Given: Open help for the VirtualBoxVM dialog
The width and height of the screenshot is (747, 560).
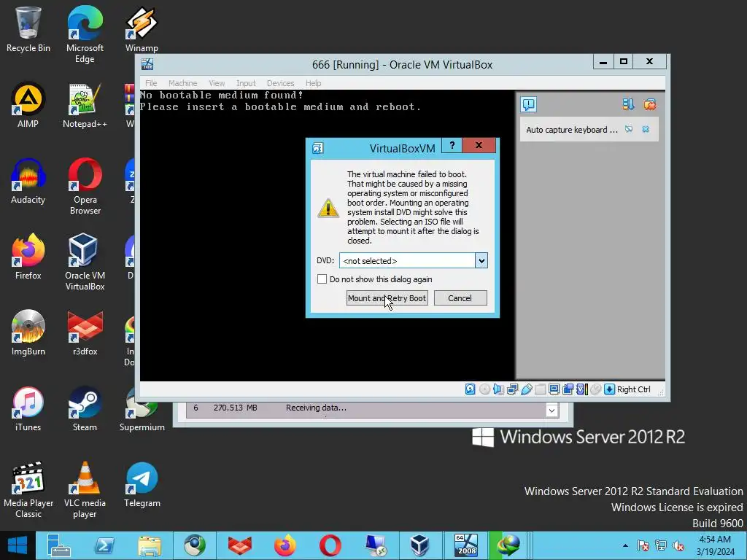Looking at the screenshot, I should (x=452, y=145).
